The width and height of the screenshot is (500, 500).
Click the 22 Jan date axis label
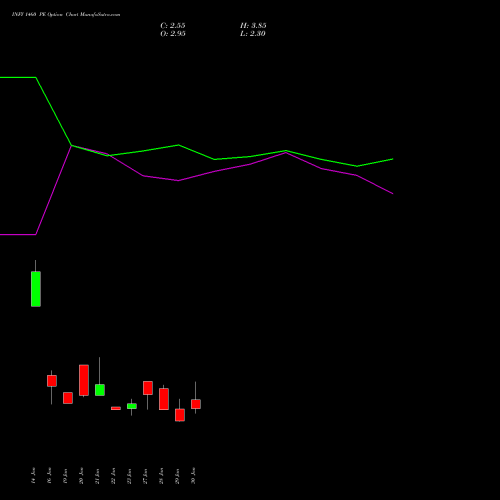point(113,476)
